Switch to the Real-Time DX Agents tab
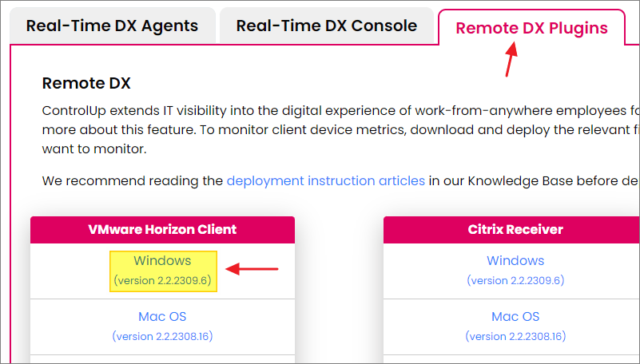 coord(112,26)
